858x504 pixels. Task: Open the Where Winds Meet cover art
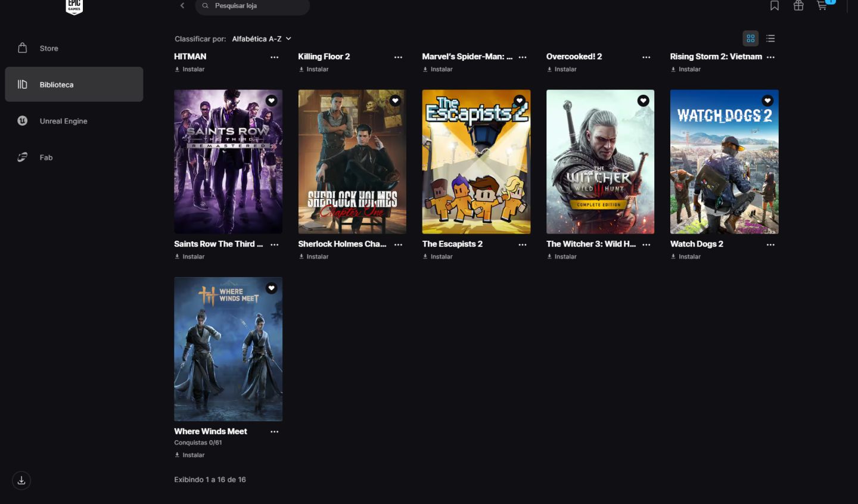click(x=228, y=349)
